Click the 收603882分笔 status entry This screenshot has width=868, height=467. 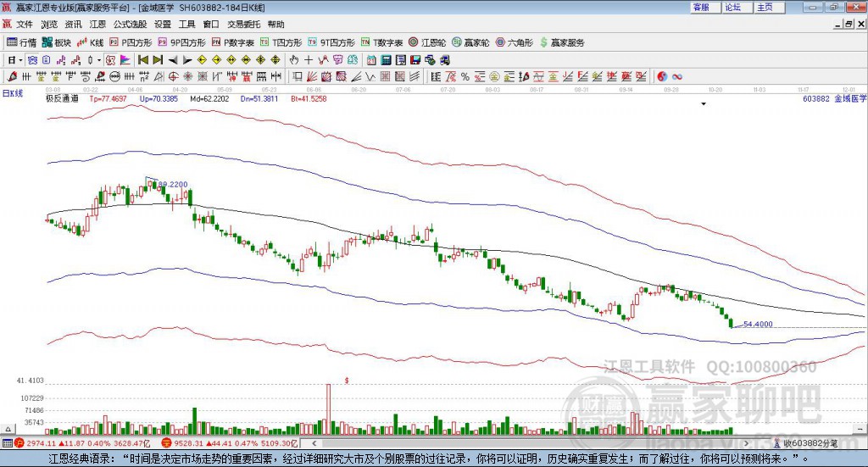tap(806, 442)
